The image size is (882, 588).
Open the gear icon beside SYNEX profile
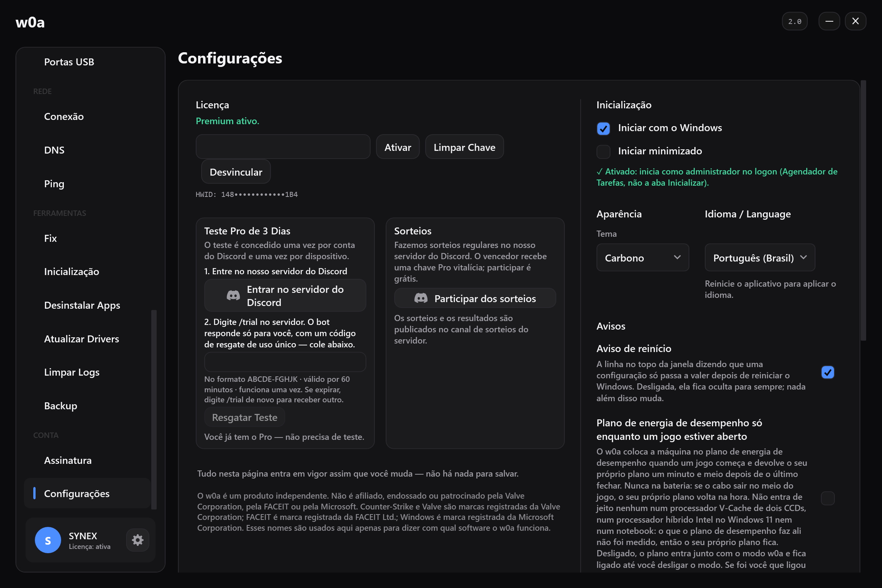(x=138, y=540)
